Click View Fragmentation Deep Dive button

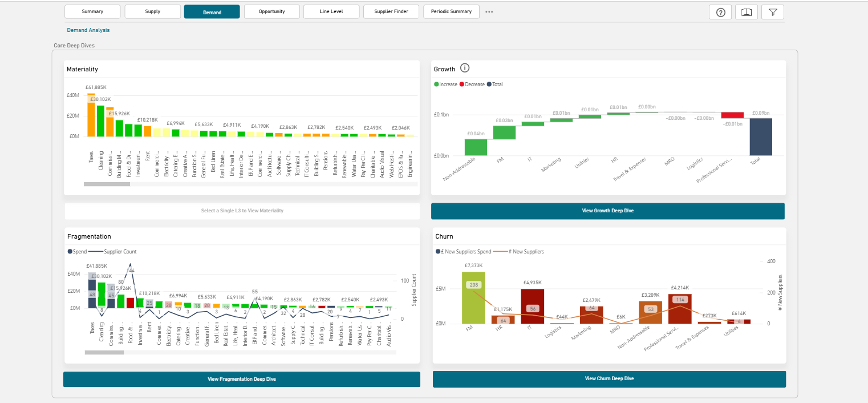click(x=242, y=379)
